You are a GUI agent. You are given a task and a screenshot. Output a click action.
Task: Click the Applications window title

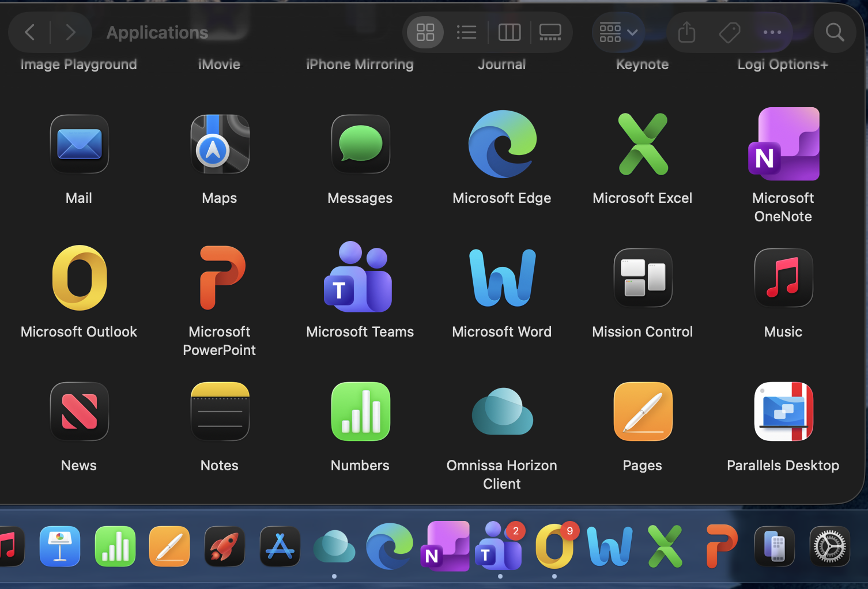pyautogui.click(x=157, y=33)
